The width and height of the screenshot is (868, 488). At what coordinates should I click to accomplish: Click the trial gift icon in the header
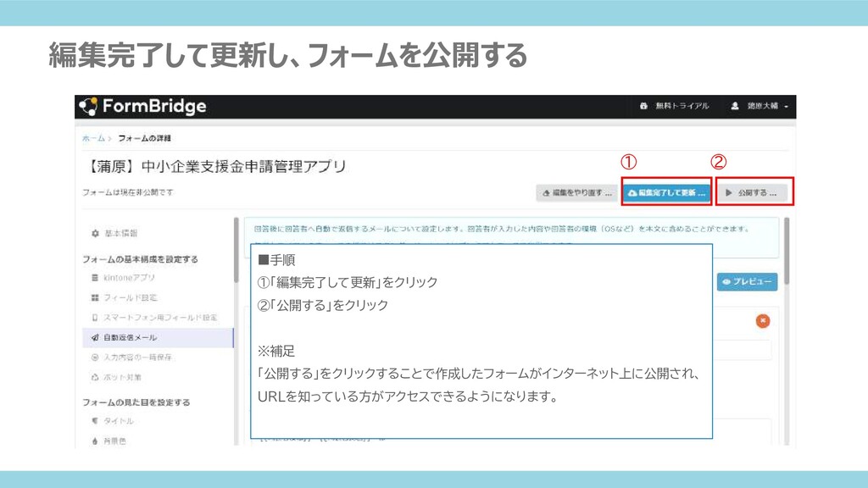pos(643,106)
